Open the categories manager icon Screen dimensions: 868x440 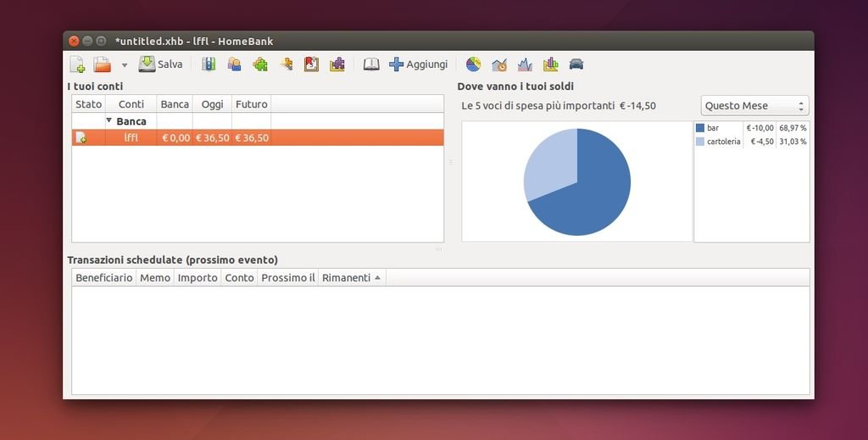click(x=260, y=64)
